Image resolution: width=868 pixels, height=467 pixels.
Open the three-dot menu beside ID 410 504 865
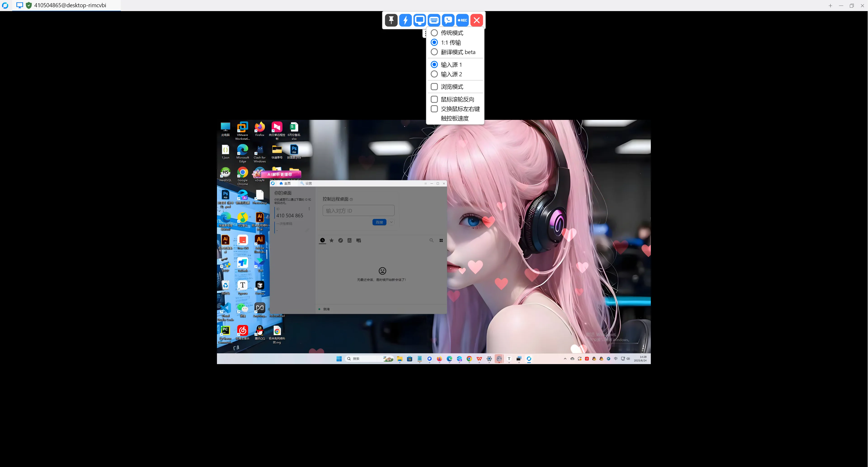tap(309, 209)
